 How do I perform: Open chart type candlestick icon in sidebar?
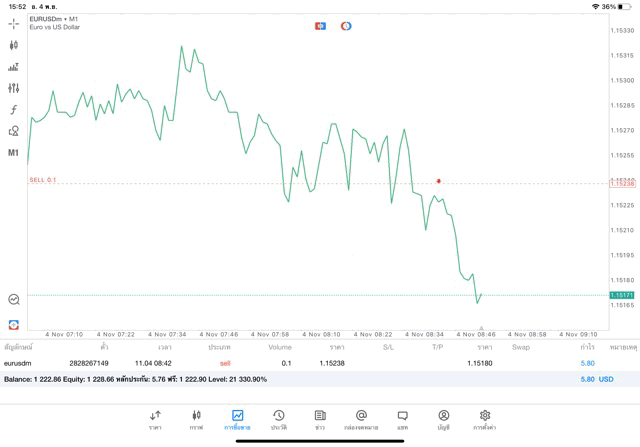click(13, 45)
